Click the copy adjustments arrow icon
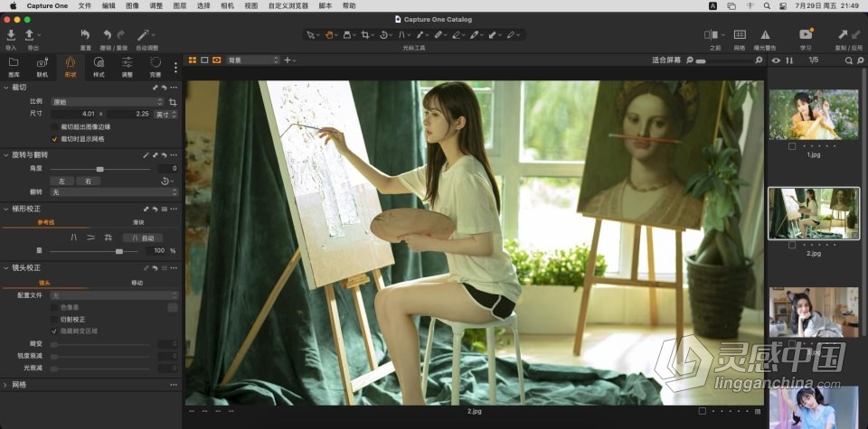This screenshot has height=429, width=868. click(x=843, y=35)
